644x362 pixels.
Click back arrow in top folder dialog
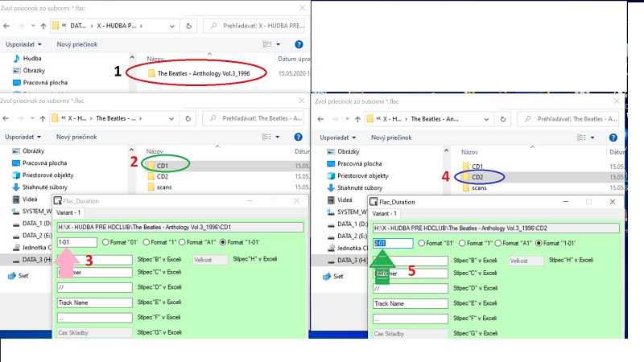tap(6, 26)
